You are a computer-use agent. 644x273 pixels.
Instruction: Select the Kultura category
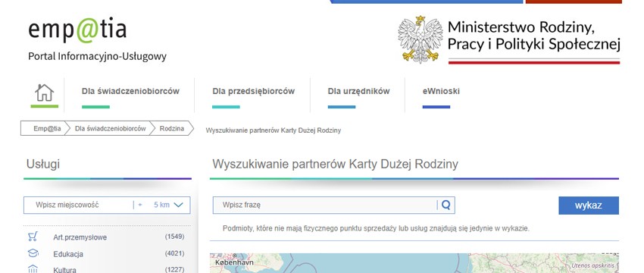click(x=64, y=270)
